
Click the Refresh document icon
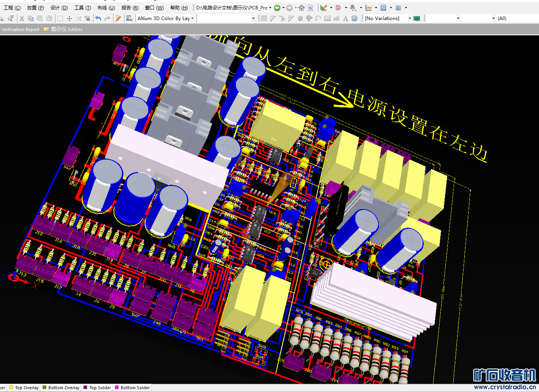(x=310, y=8)
